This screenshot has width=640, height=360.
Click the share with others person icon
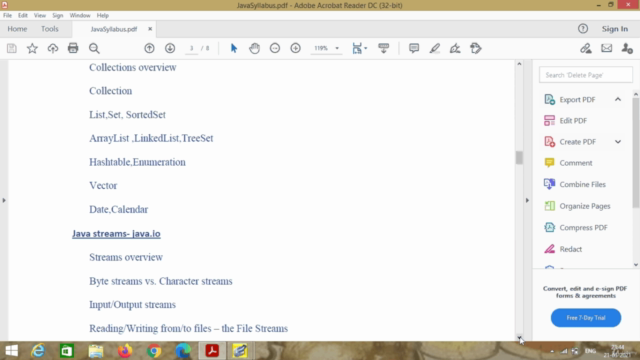(627, 48)
